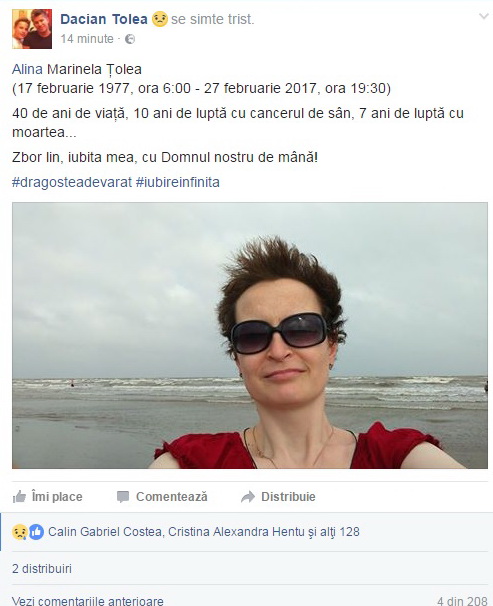Open the post options chevron menu
The height and width of the screenshot is (606, 493).
pos(484,16)
